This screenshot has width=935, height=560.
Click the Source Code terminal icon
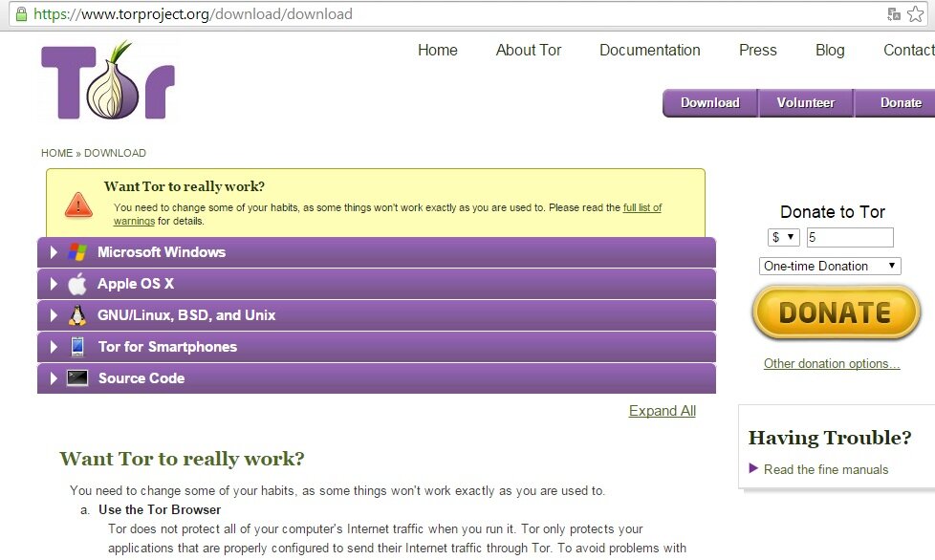(x=77, y=377)
